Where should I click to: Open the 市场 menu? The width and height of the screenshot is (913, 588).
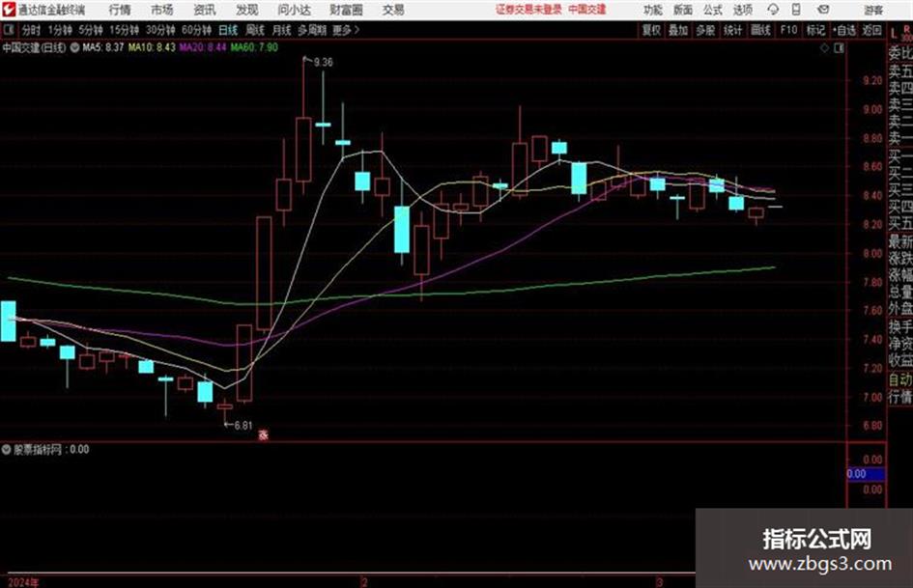point(162,10)
